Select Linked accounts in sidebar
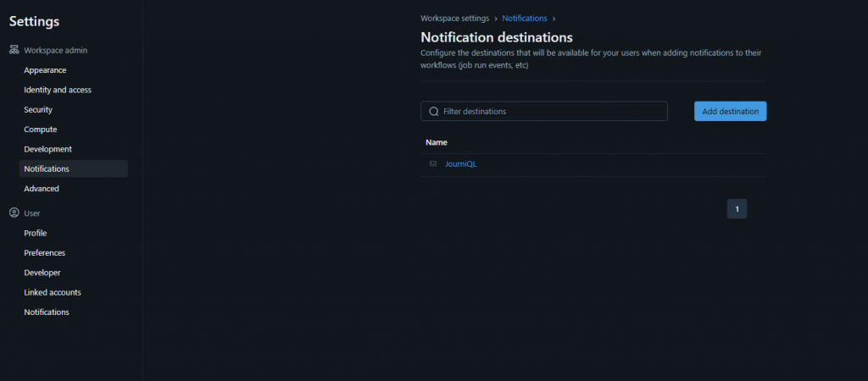The height and width of the screenshot is (381, 868). tap(53, 292)
